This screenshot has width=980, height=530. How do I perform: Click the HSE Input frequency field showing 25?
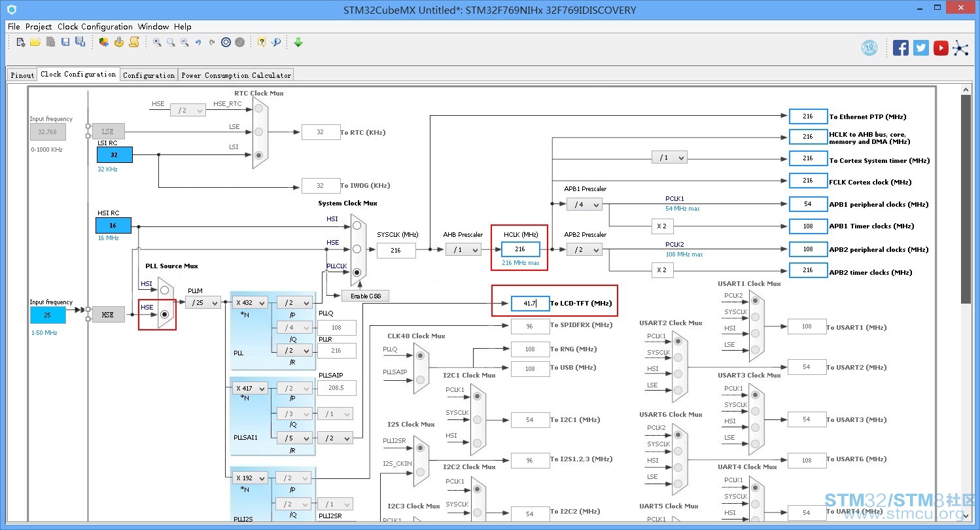click(x=48, y=315)
